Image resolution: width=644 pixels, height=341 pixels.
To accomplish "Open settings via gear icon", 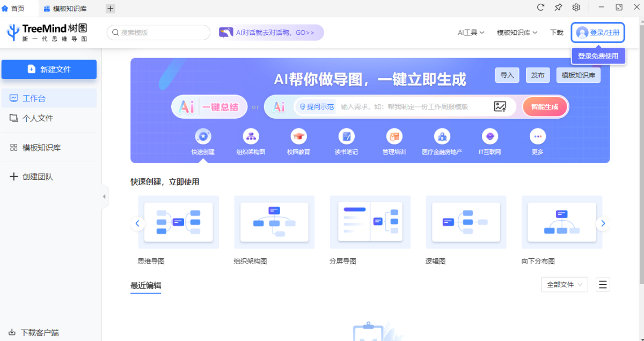I will pos(576,8).
